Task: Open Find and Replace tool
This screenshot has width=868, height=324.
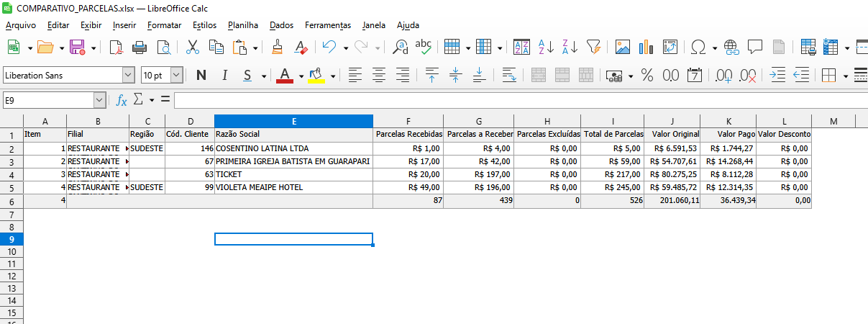Action: tap(400, 48)
